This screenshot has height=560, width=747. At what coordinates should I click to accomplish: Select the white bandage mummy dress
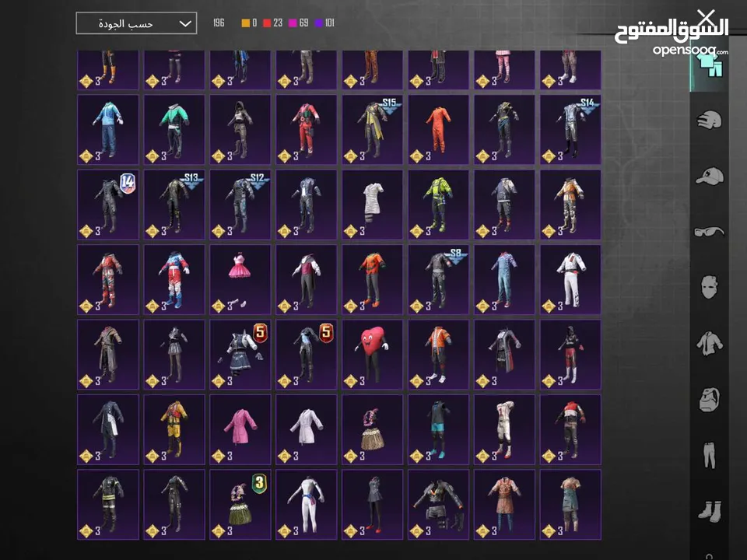click(x=373, y=205)
